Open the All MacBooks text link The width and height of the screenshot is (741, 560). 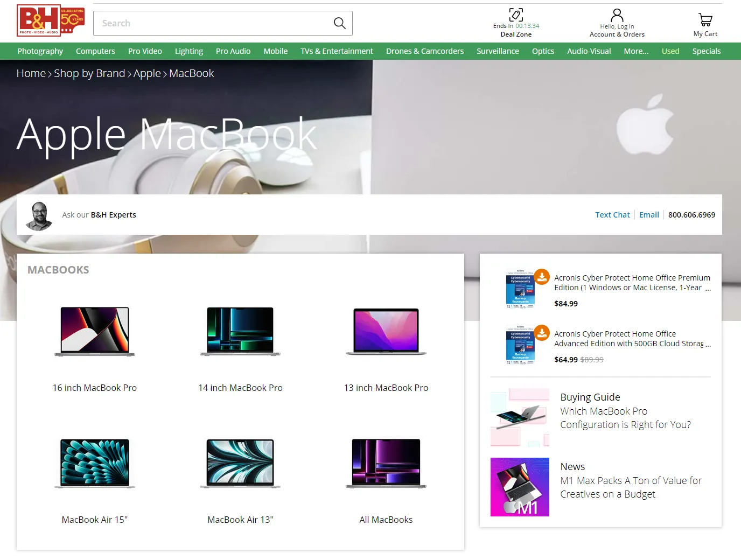coord(386,520)
